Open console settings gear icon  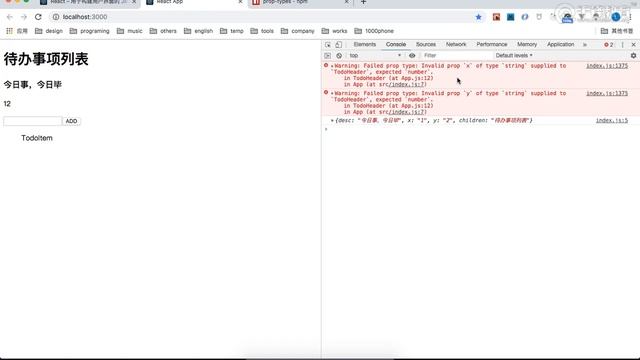click(633, 56)
